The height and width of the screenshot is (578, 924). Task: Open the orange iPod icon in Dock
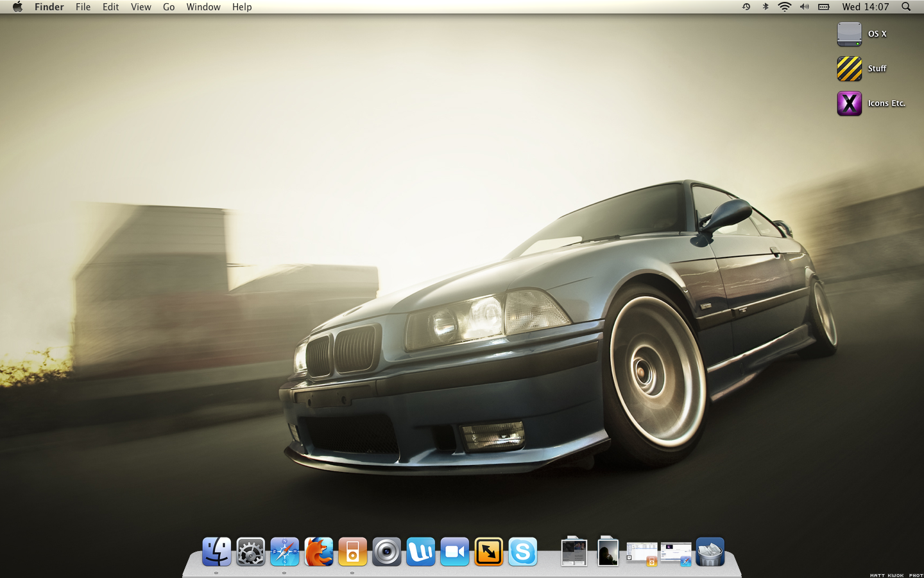[x=353, y=552]
